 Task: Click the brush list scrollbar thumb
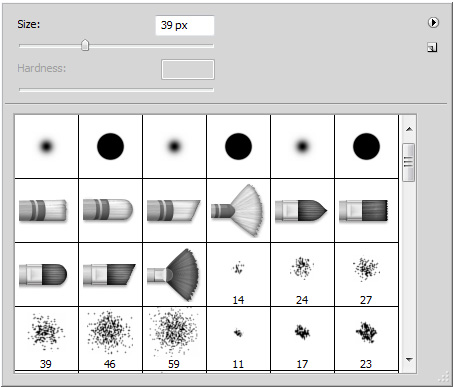[408, 162]
